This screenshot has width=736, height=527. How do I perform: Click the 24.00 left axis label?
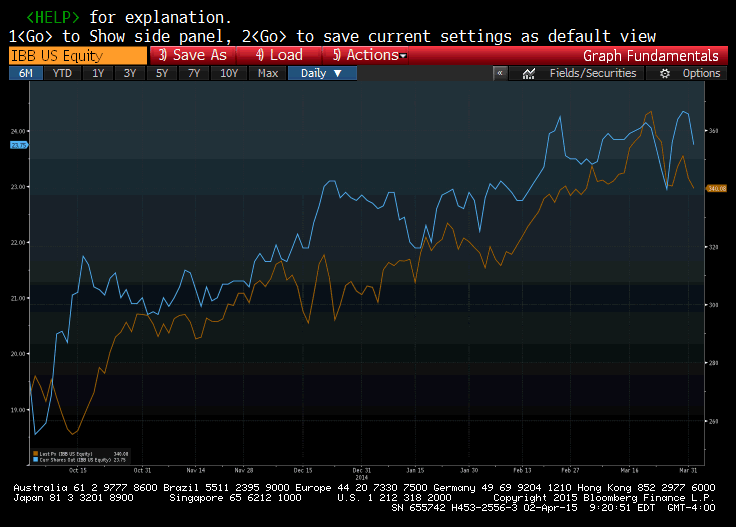click(18, 131)
